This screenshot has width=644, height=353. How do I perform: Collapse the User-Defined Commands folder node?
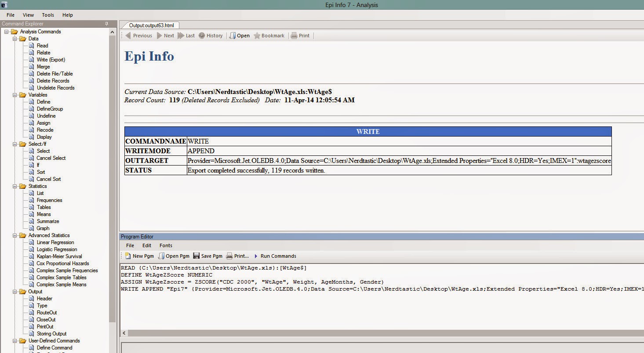tap(15, 341)
